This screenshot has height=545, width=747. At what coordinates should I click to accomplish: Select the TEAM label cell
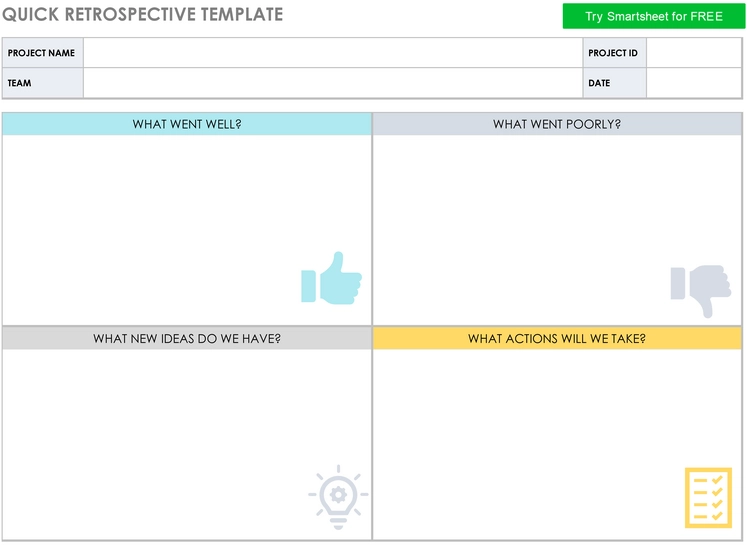(x=43, y=83)
